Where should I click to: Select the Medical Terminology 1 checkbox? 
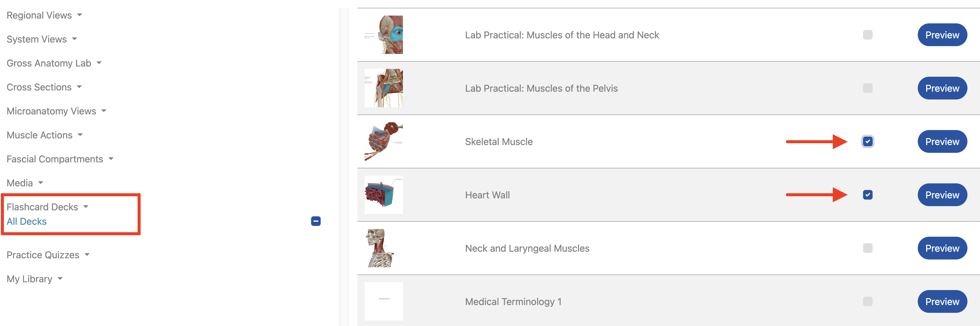click(x=868, y=301)
